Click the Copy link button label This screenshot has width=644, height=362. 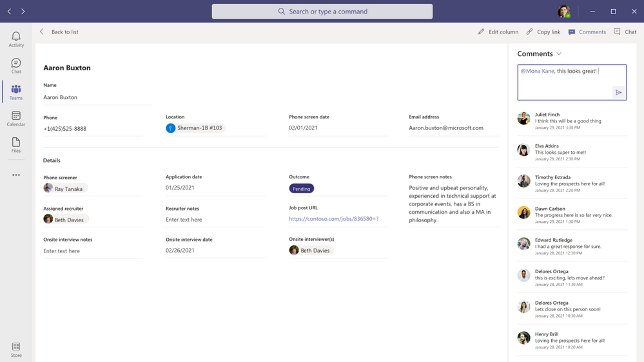549,32
